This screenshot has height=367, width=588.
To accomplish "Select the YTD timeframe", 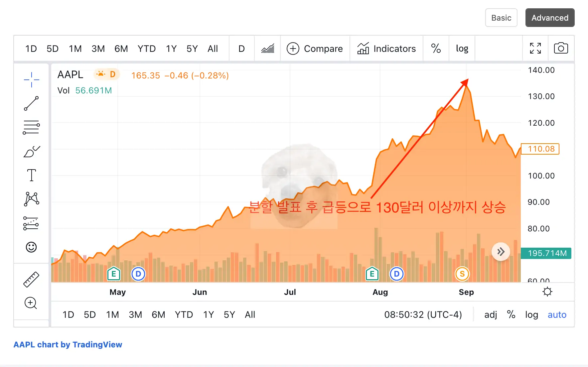I will click(x=146, y=49).
